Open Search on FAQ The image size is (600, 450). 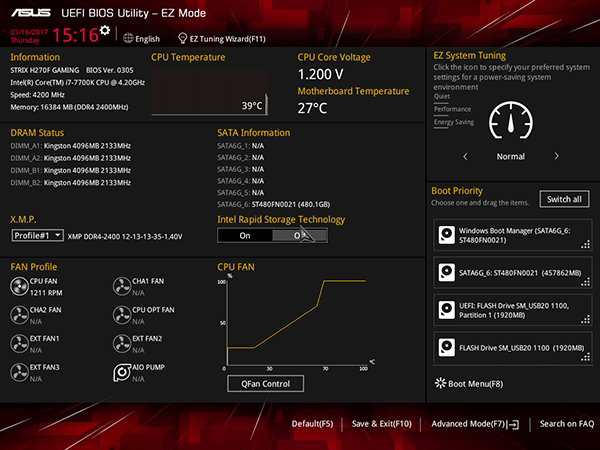[x=567, y=424]
